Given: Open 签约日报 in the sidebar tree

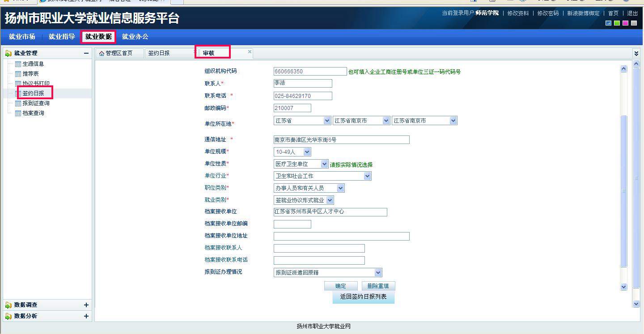Looking at the screenshot, I should (x=33, y=93).
